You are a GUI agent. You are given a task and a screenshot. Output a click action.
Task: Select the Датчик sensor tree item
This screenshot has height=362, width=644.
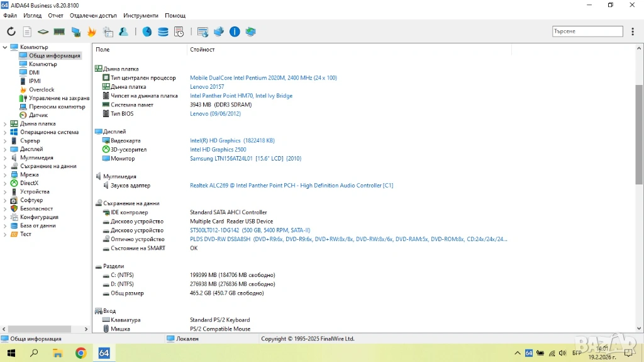(38, 115)
